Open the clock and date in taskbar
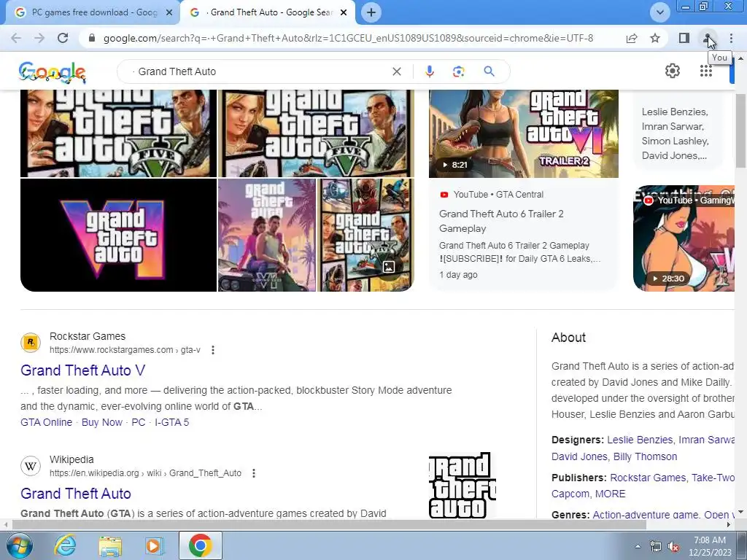The height and width of the screenshot is (560, 747). click(710, 547)
